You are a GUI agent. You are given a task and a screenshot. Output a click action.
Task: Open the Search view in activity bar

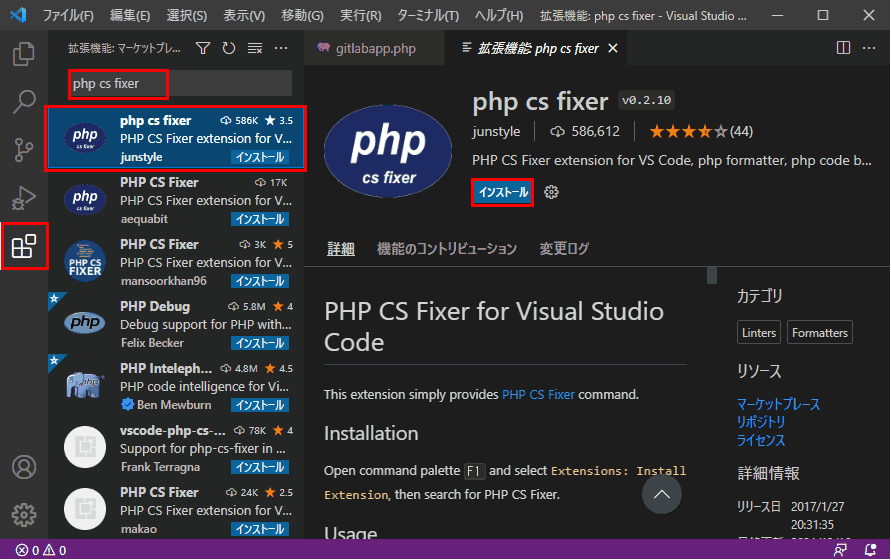pos(23,101)
